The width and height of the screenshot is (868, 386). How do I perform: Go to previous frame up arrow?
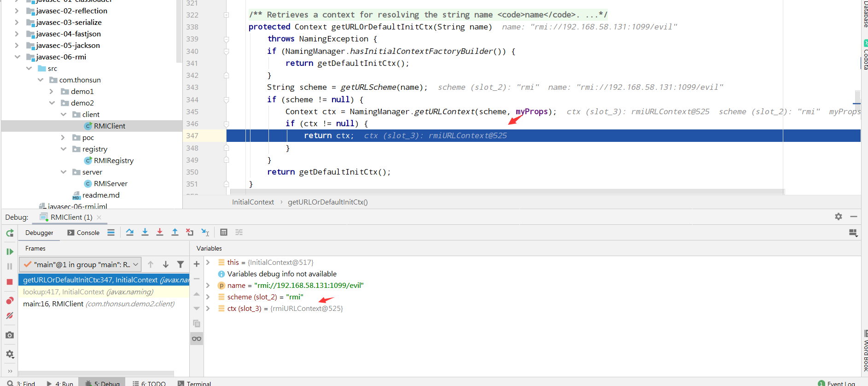[x=151, y=264]
